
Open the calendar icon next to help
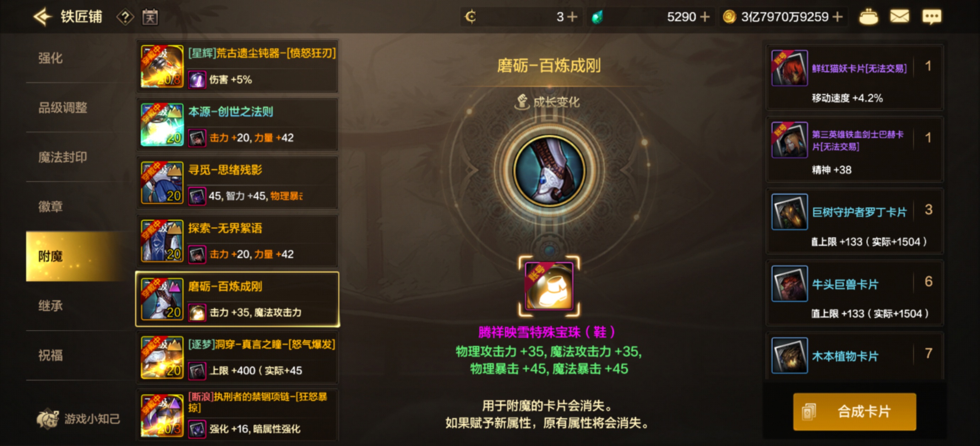pyautogui.click(x=150, y=17)
